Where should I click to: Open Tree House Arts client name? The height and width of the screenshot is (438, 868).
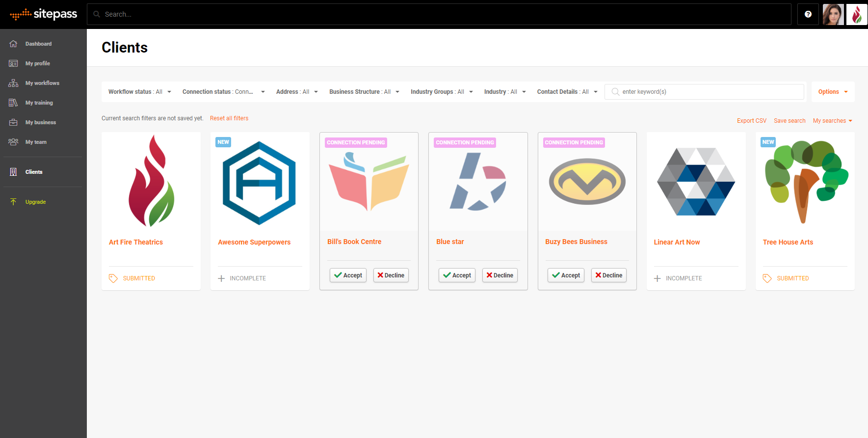click(788, 242)
